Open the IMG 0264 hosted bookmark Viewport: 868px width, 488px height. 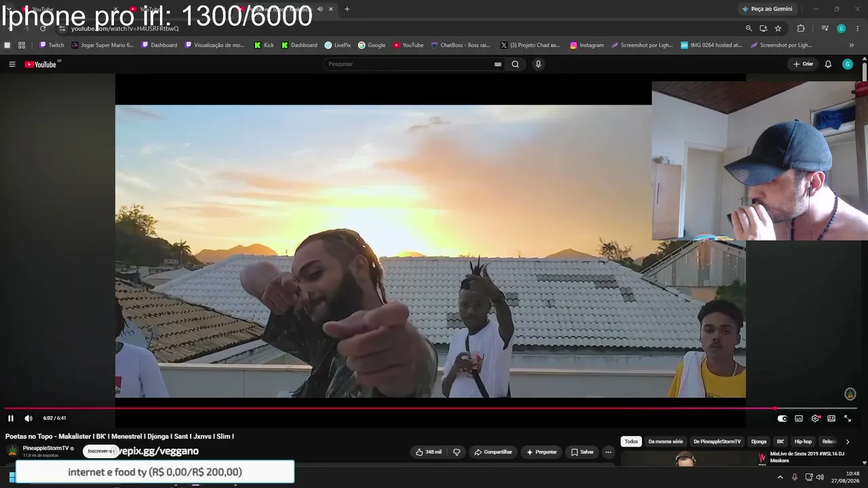(x=711, y=45)
